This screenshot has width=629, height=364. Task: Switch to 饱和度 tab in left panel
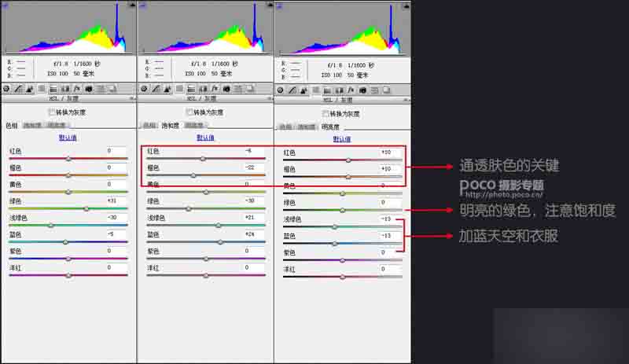pyautogui.click(x=32, y=125)
